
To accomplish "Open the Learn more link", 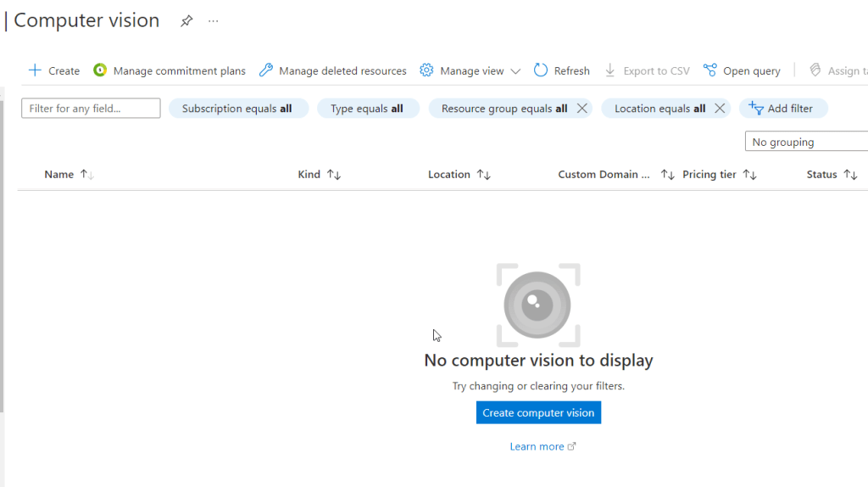I will [542, 446].
